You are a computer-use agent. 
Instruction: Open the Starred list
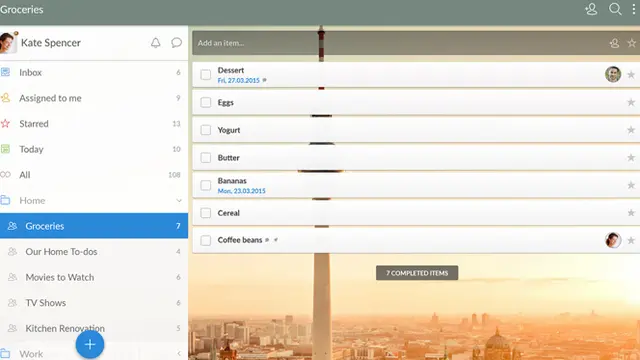pos(94,124)
